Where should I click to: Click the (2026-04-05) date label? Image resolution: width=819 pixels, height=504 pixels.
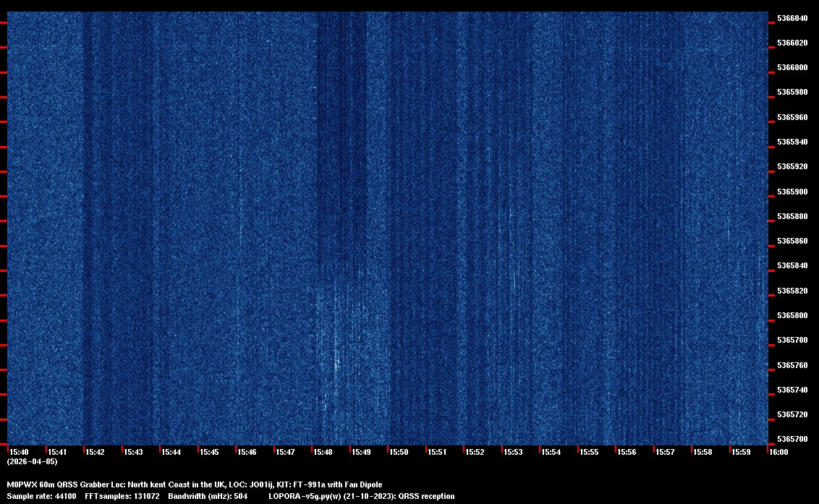tap(32, 461)
